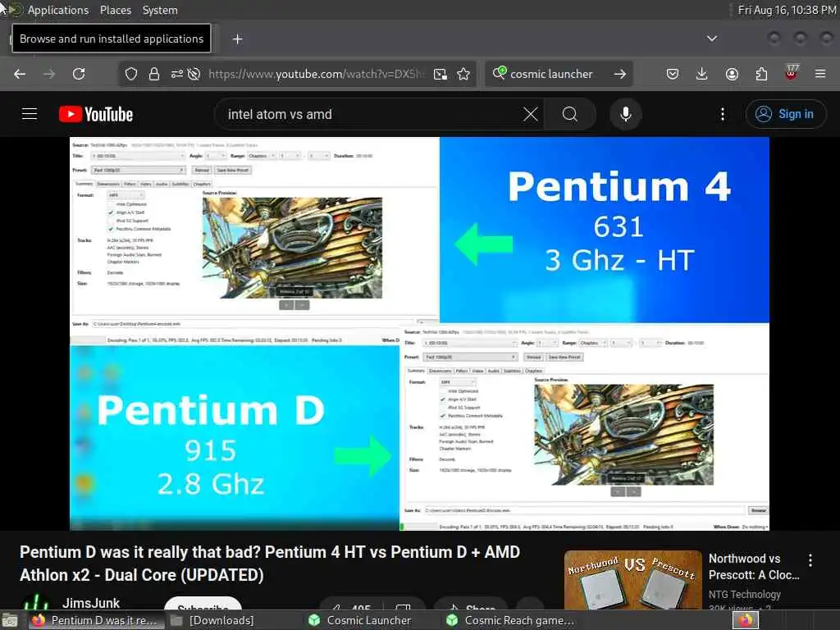Open the Applications menu
The height and width of the screenshot is (630, 840).
[58, 10]
